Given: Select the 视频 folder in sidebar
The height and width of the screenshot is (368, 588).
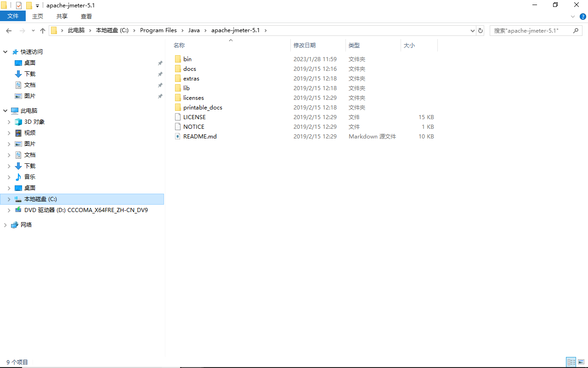Looking at the screenshot, I should (x=30, y=133).
